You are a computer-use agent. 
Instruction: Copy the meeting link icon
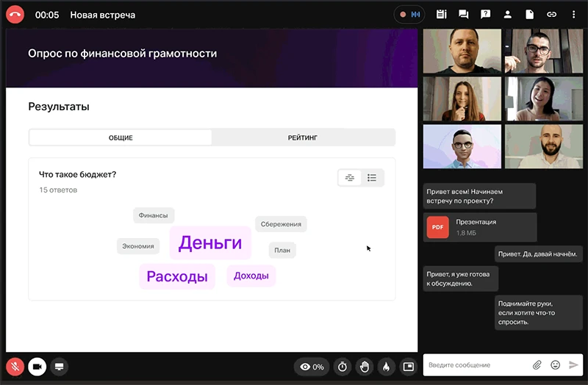pyautogui.click(x=551, y=15)
